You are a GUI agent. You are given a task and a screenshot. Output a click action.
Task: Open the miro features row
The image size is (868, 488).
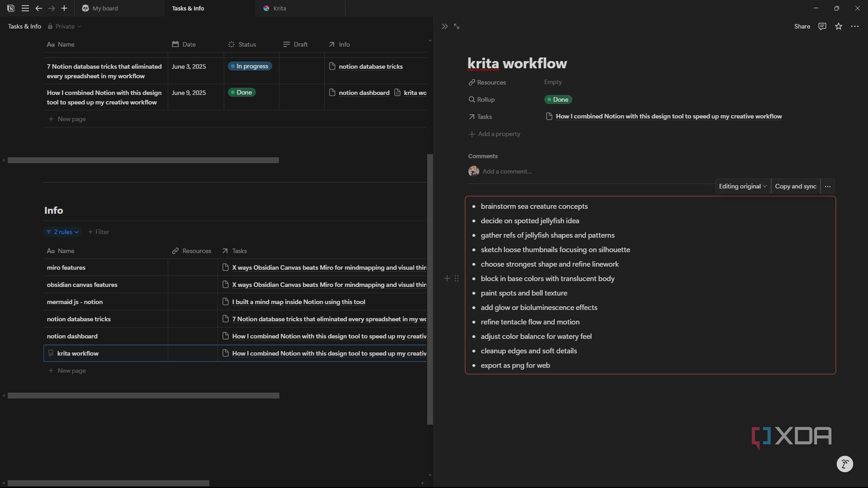coord(66,268)
